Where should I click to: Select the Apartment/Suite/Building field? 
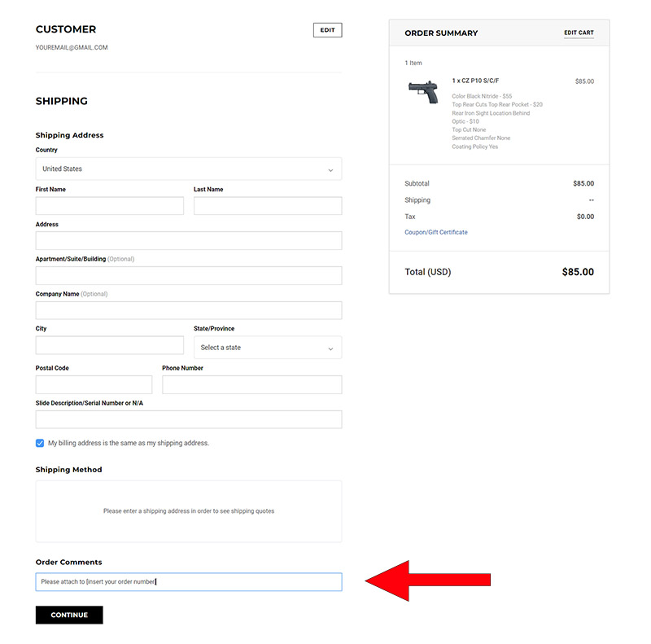click(x=188, y=276)
